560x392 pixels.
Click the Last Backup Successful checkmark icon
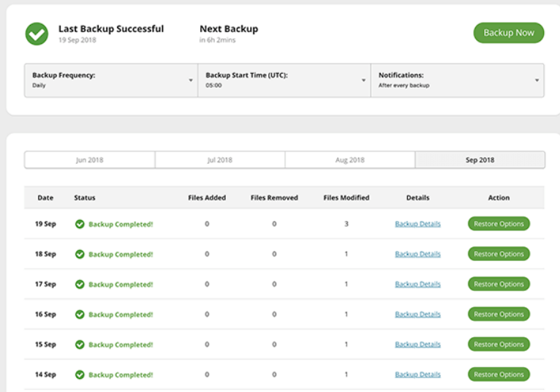pos(37,34)
